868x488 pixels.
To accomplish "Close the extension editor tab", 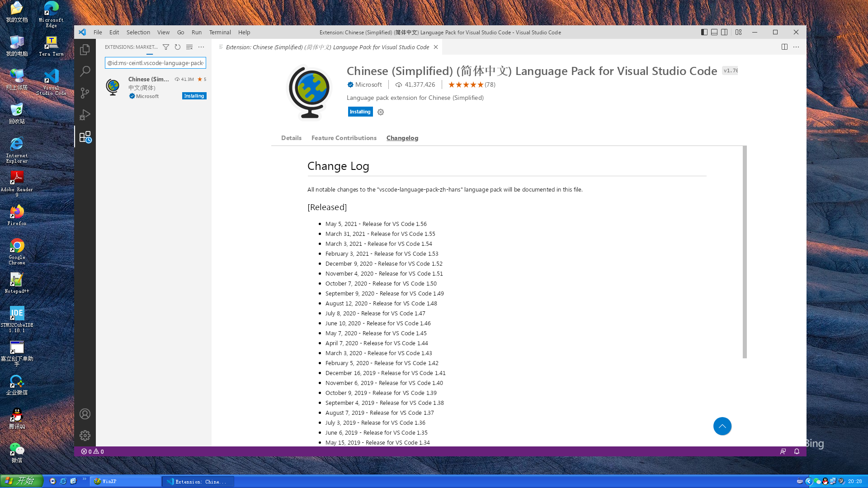I will point(436,47).
